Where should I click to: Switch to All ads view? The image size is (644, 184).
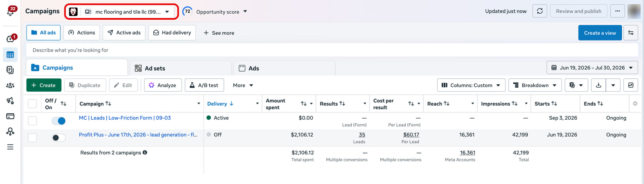click(43, 33)
